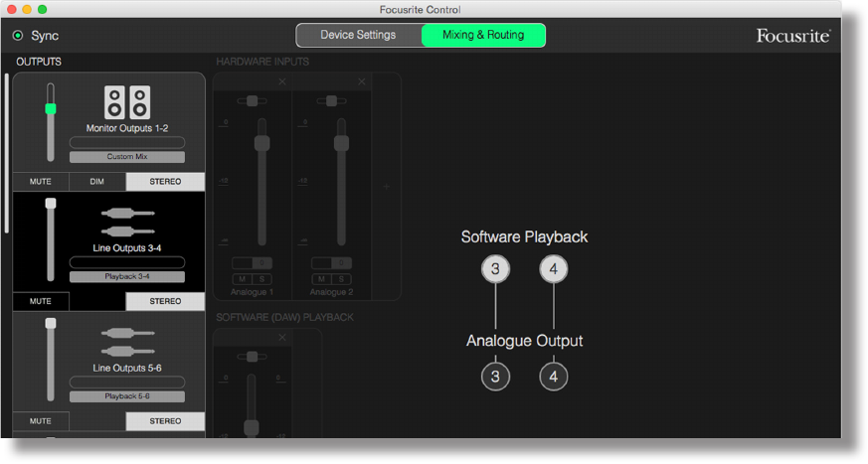Solo the Analogue 1 channel with S

tap(261, 279)
